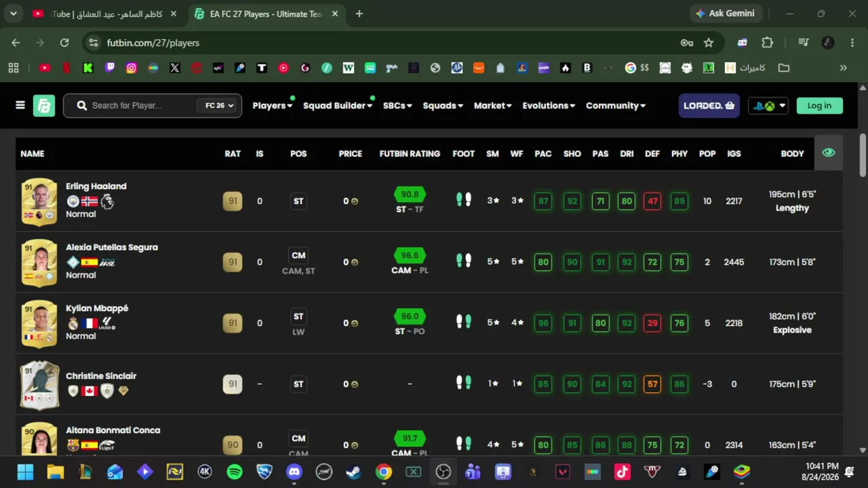Open the Instagram bookmark
The image size is (868, 488).
click(x=132, y=68)
